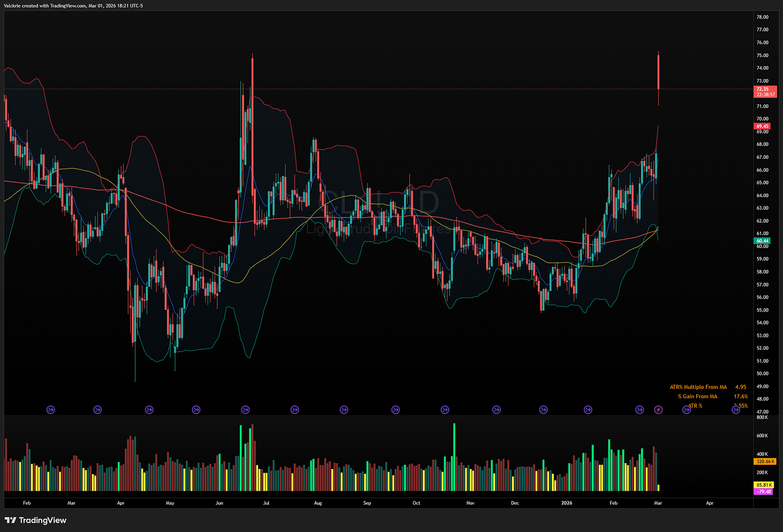
Task: Select the green 60.44 price axis label
Action: 763,241
